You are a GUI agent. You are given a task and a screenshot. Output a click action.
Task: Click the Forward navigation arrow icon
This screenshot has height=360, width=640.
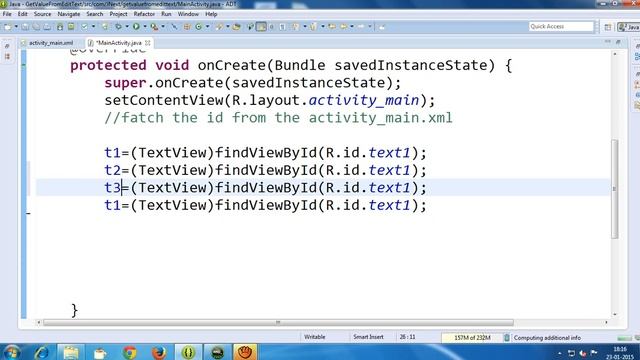(x=361, y=27)
